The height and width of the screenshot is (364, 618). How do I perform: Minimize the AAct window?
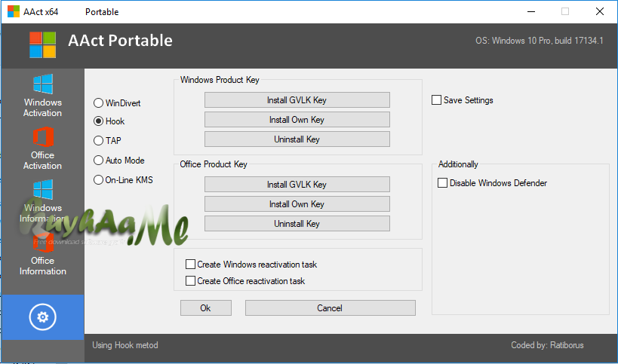coord(531,11)
